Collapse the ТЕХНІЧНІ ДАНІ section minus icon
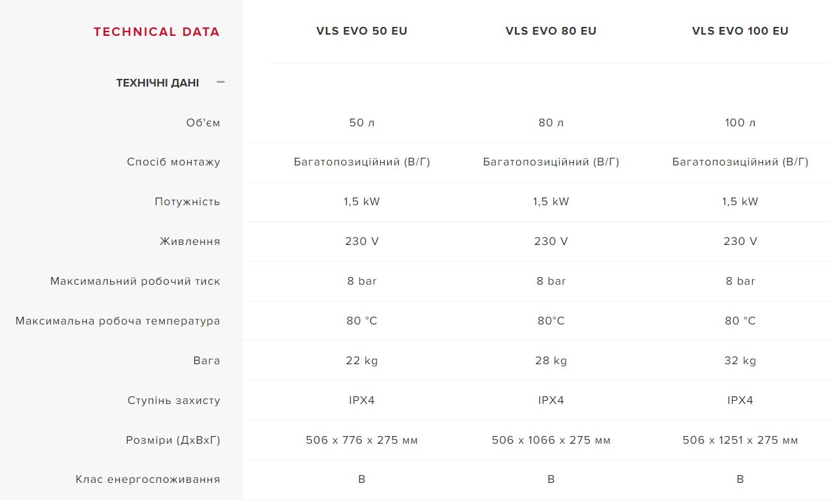831x504 pixels. [221, 82]
